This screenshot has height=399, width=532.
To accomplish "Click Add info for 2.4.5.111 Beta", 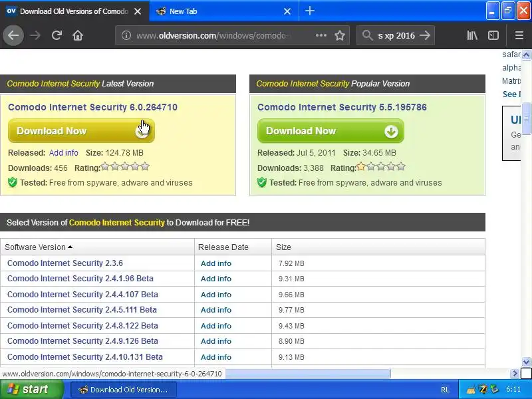I will click(216, 310).
